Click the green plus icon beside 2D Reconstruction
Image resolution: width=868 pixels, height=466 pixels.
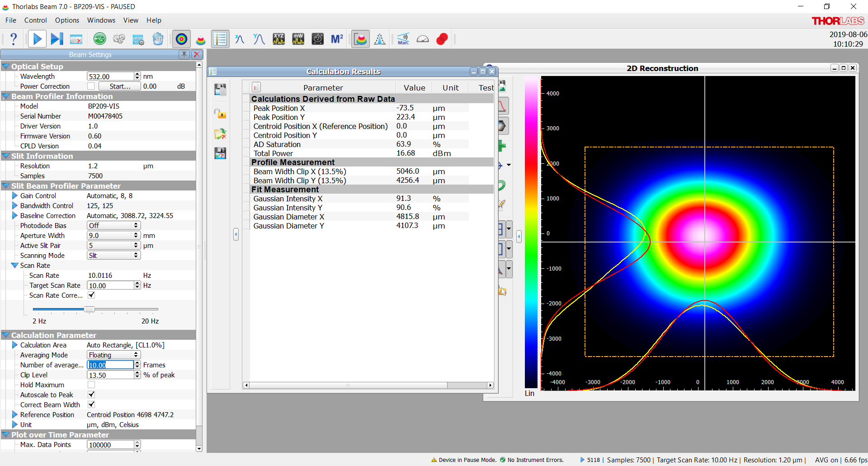coord(502,146)
